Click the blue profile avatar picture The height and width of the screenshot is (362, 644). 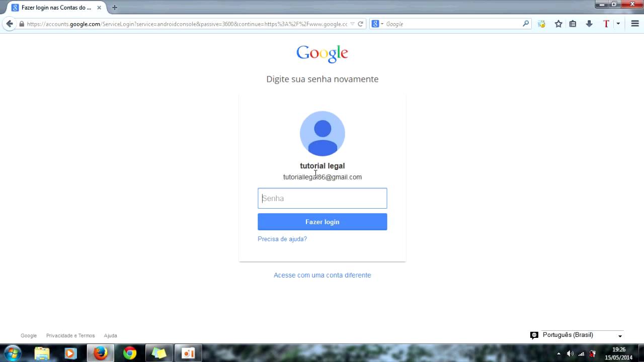coord(323,134)
